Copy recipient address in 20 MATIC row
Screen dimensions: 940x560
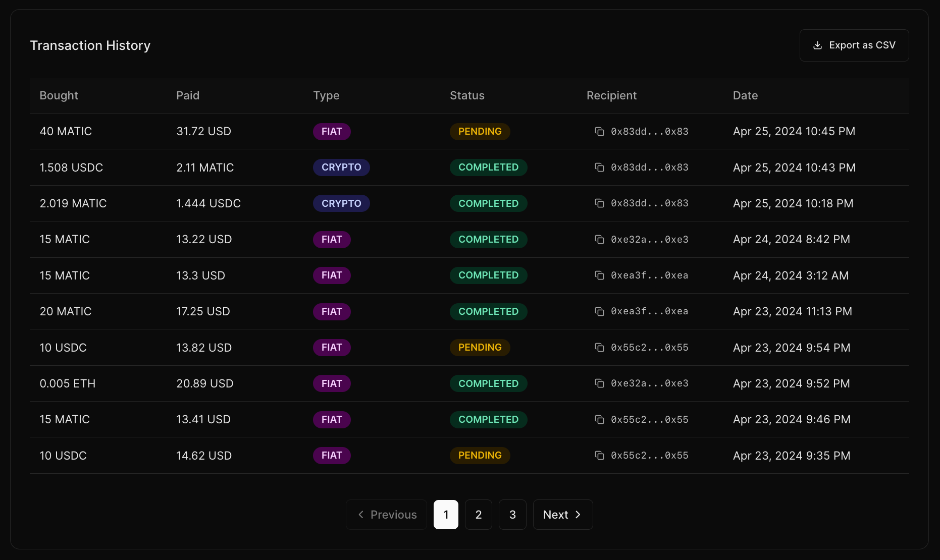tap(599, 312)
